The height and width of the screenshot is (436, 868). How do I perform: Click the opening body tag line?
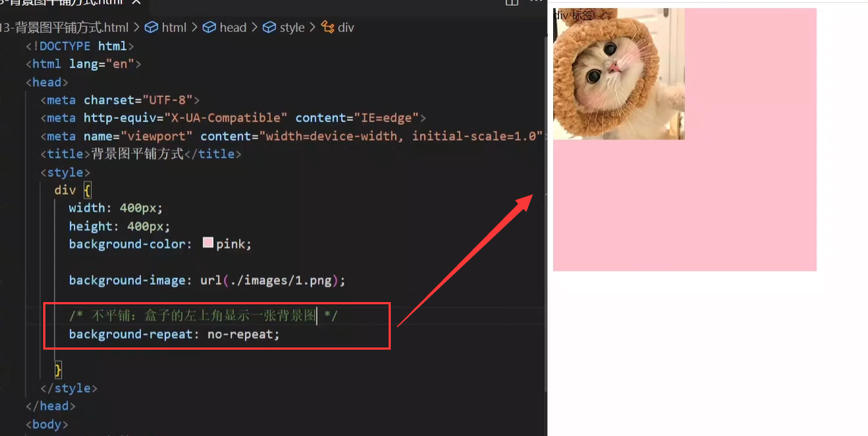click(47, 425)
